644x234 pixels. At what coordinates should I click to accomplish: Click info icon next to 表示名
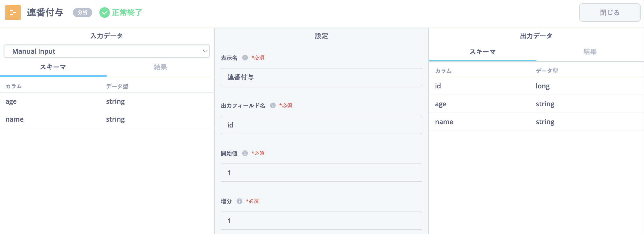pos(245,58)
